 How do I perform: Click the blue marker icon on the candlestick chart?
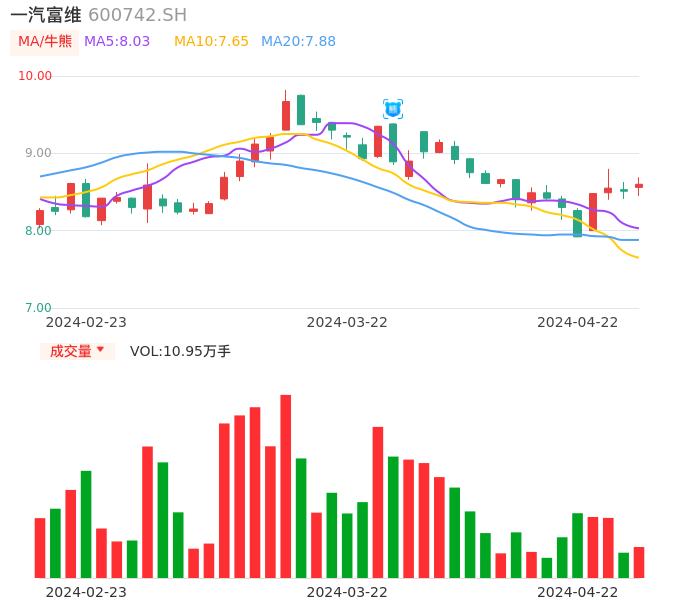click(393, 108)
